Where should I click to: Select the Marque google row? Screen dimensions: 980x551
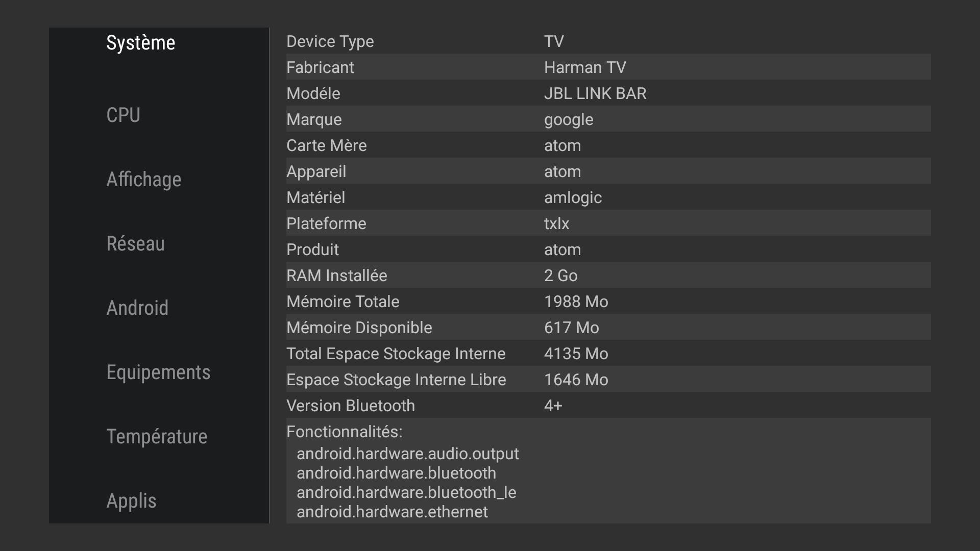click(x=608, y=119)
